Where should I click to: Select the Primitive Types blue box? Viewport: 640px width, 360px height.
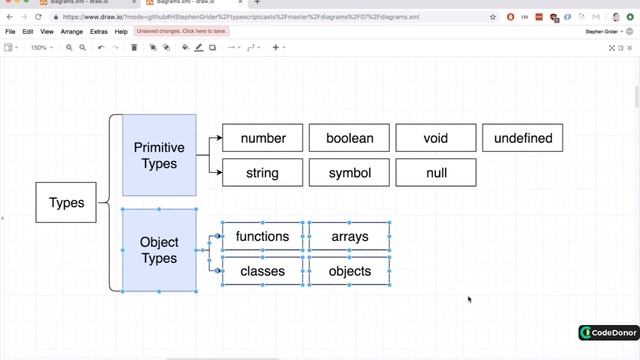coord(159,155)
